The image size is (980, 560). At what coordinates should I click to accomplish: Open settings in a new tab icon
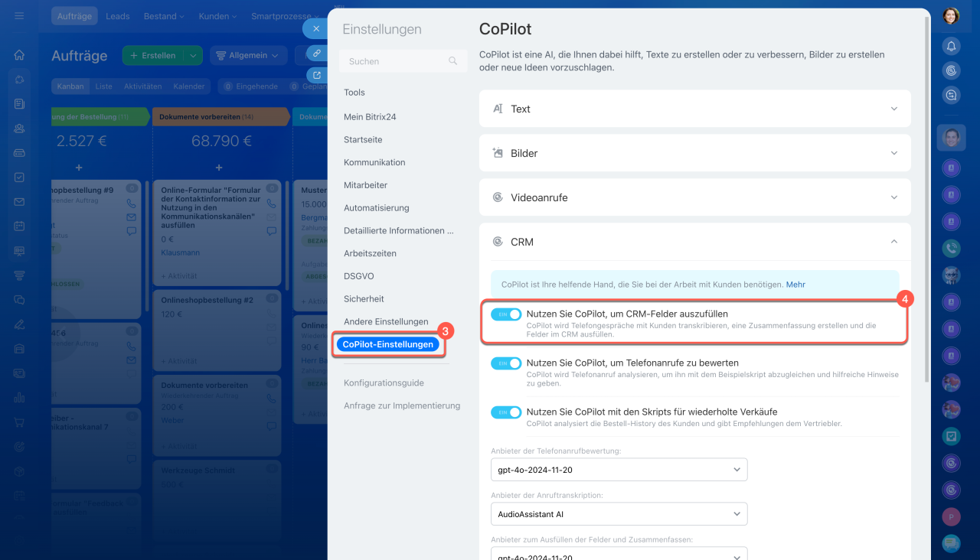tap(316, 75)
